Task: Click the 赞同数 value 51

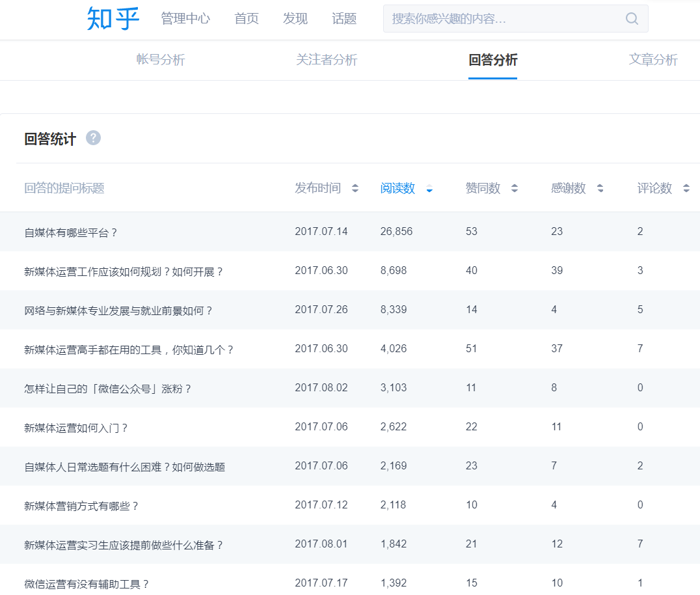Action: click(x=472, y=348)
